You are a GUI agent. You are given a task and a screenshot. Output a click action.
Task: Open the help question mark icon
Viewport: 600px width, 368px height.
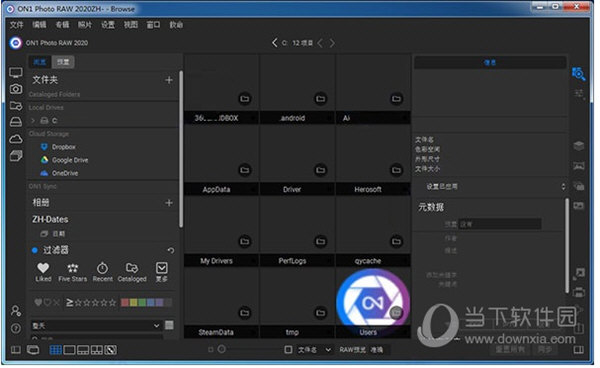16,328
